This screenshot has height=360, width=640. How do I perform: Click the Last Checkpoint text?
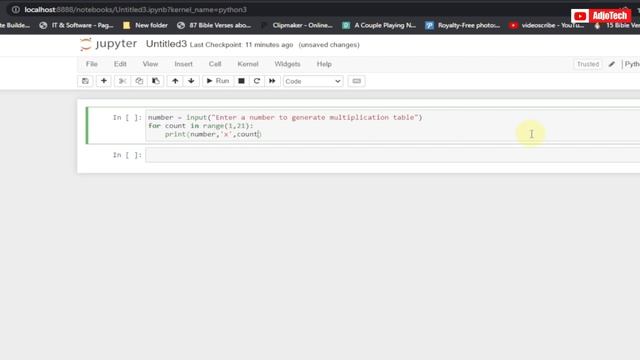(241, 45)
